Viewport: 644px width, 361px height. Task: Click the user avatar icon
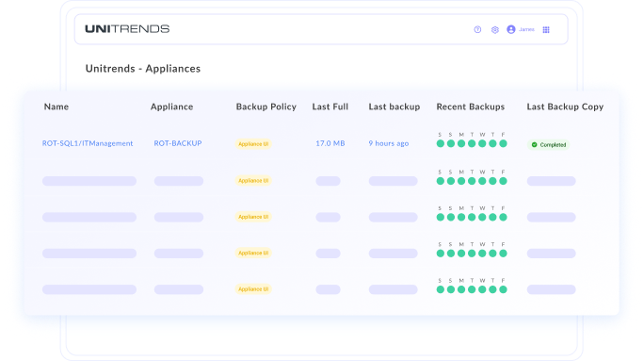[x=511, y=29]
